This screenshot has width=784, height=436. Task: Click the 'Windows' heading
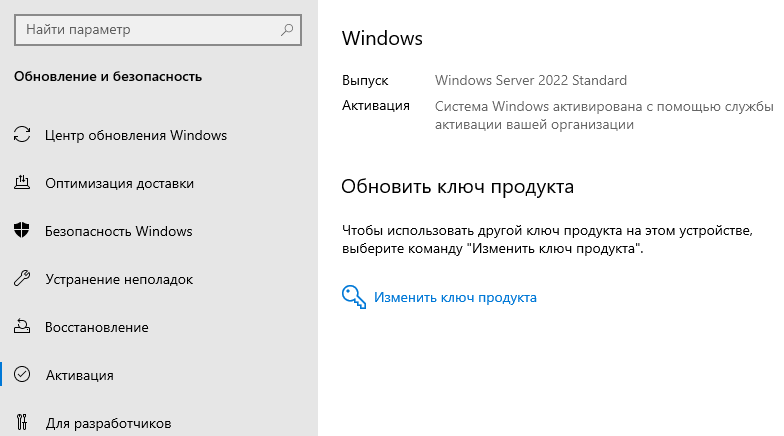coord(382,38)
